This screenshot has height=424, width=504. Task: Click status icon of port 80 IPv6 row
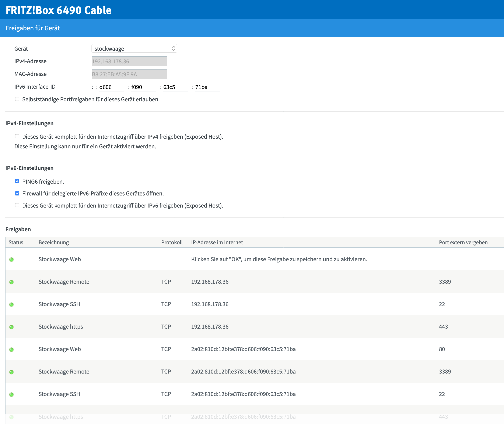click(x=11, y=350)
